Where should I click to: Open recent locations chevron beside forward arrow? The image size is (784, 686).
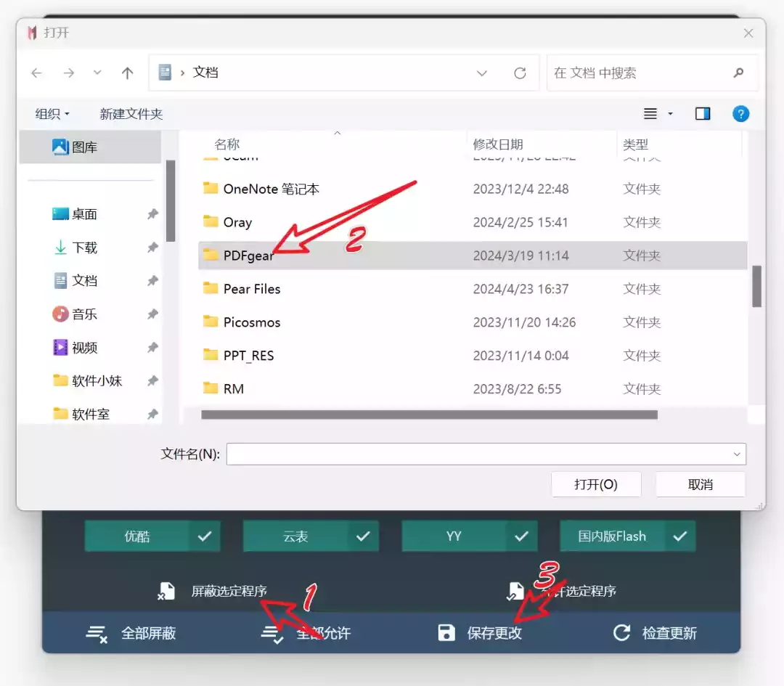(x=97, y=73)
